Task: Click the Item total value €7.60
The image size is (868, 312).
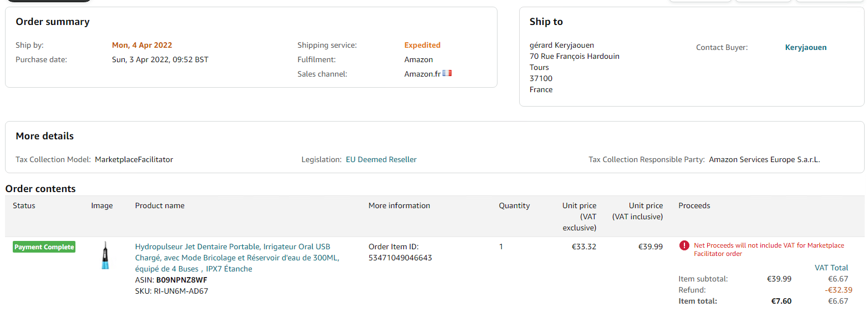Action: 781,301
